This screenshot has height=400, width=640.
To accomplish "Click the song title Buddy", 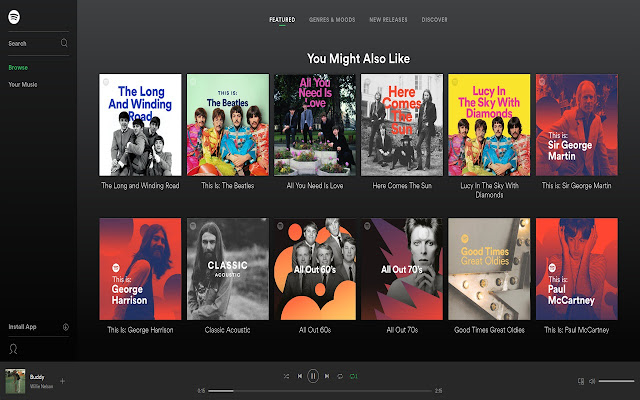I will coord(37,377).
